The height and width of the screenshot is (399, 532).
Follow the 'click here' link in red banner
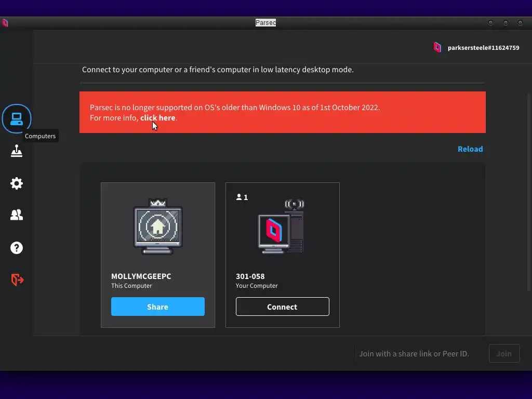158,118
